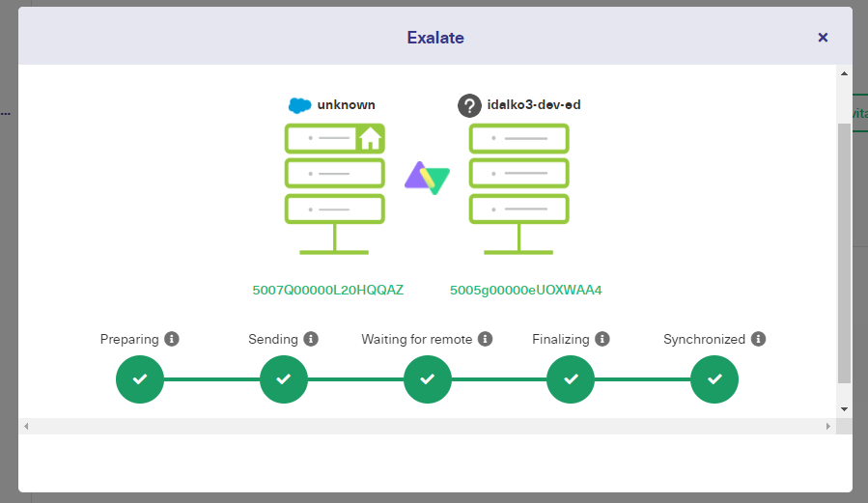Click the Salesforce cloud icon beside unknown
Screen dimensions: 868x503
click(x=300, y=105)
